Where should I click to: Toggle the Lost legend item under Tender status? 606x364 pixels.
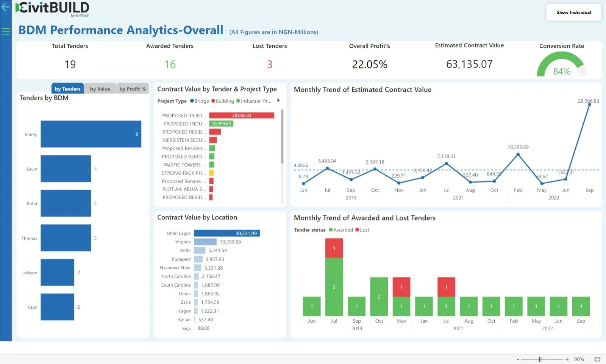[362, 230]
